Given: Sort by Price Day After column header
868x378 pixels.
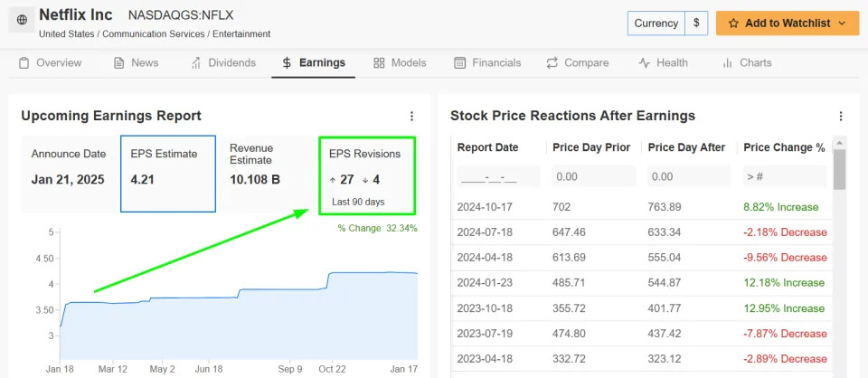Looking at the screenshot, I should pos(686,147).
